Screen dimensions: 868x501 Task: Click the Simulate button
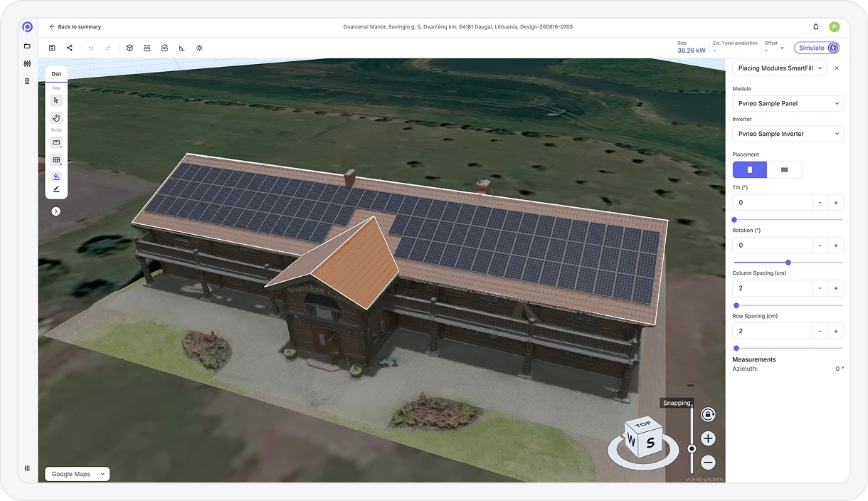(x=817, y=48)
